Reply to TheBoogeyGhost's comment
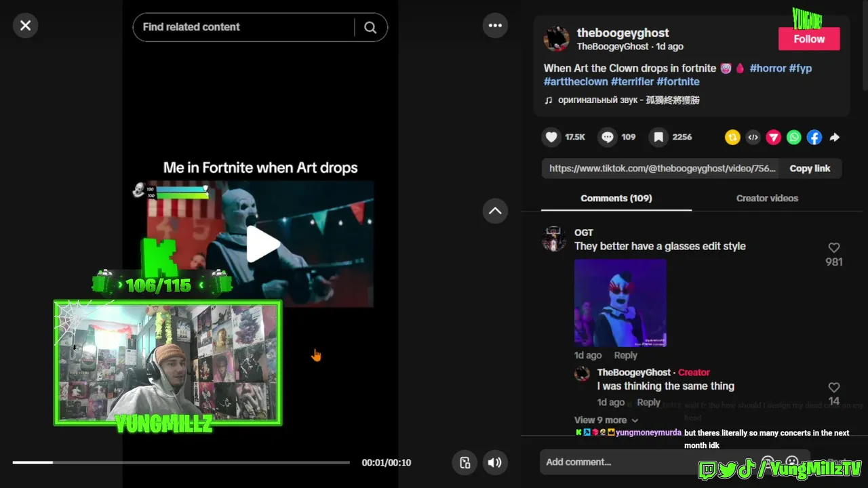Viewport: 868px width, 488px height. (x=648, y=402)
